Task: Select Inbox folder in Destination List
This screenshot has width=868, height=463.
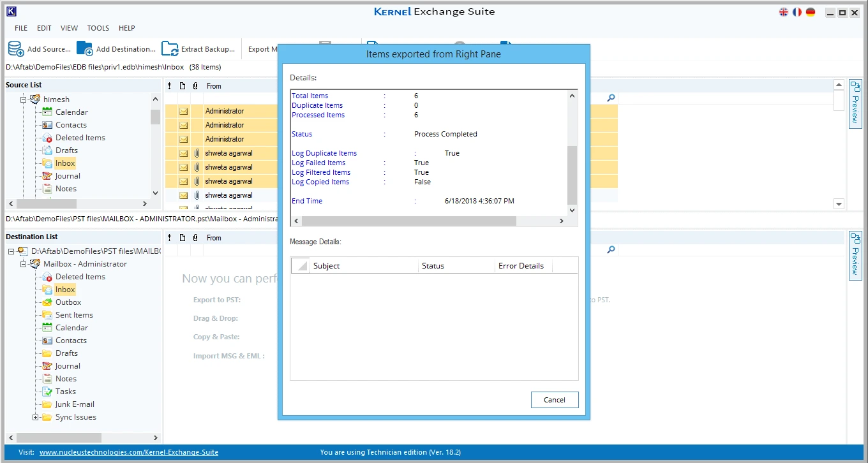Action: coord(65,290)
